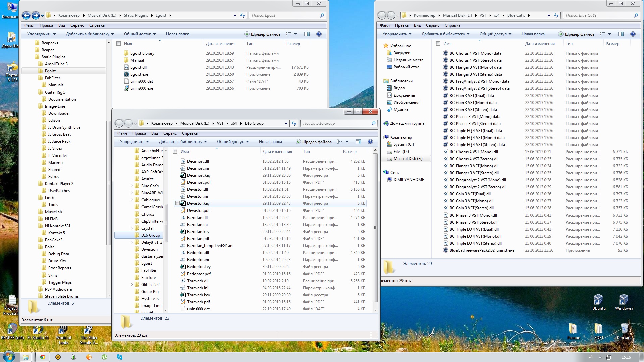Expand the Blue Cat's folder tree node

pos(132,186)
